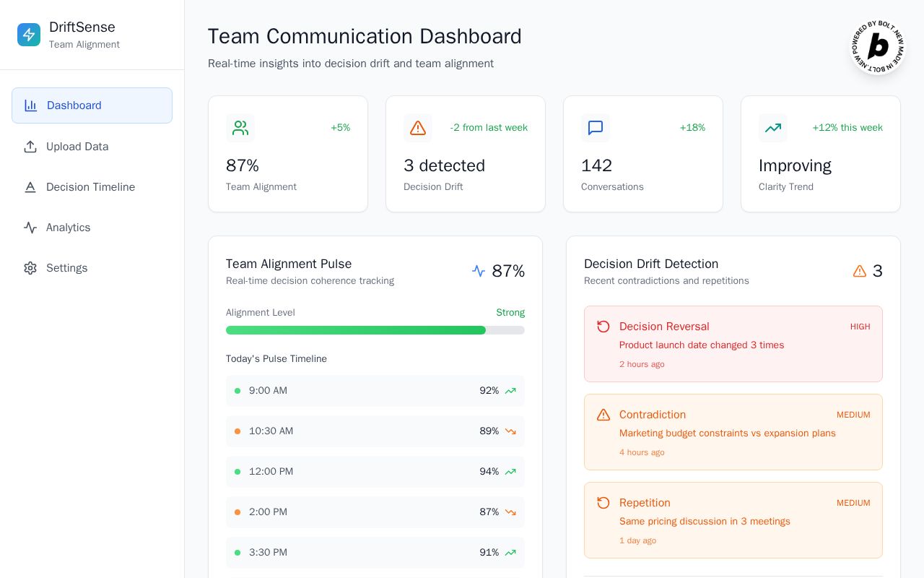Navigate to Analytics in the sidebar
The height and width of the screenshot is (578, 924).
click(x=92, y=228)
